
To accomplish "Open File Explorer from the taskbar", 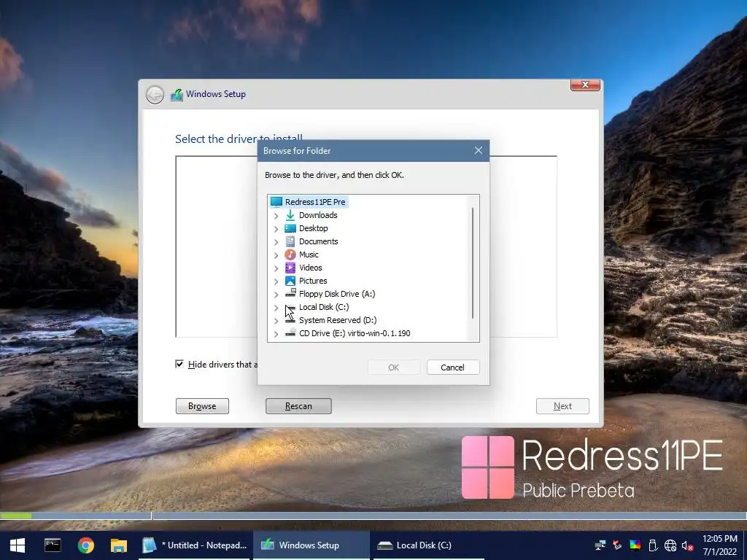I will 119,545.
